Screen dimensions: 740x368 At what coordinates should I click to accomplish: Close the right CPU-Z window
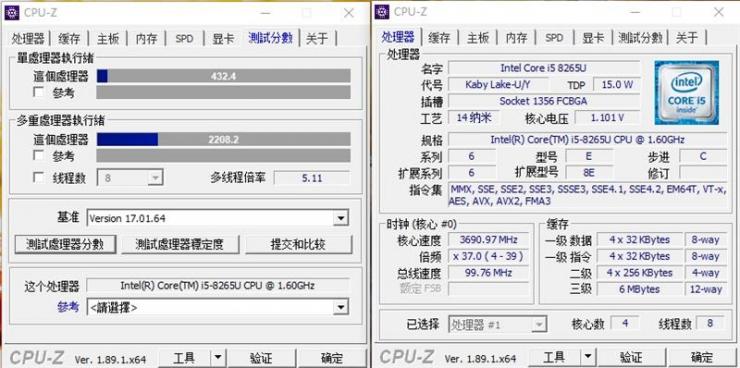tap(719, 13)
